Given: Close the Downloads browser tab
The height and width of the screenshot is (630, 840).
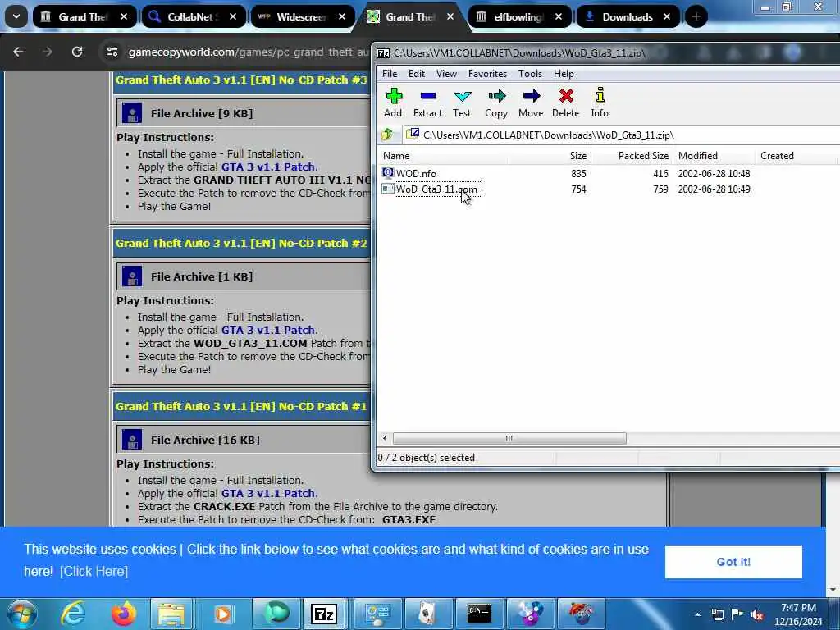Looking at the screenshot, I should (667, 16).
